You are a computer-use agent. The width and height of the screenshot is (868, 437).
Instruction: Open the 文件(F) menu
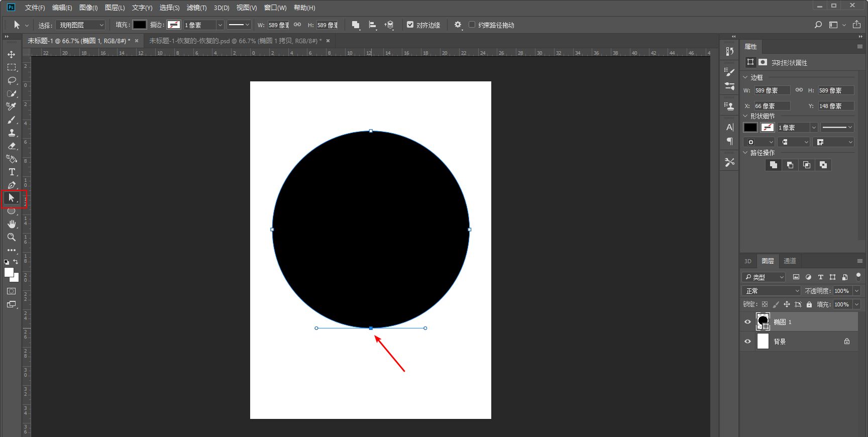(x=35, y=8)
